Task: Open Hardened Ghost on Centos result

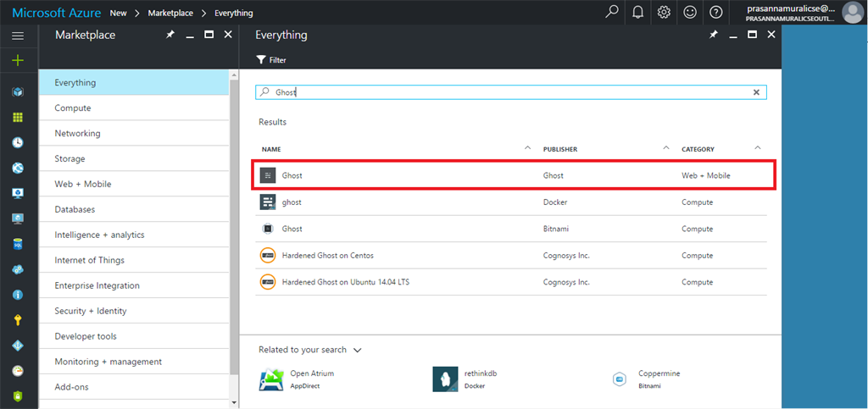Action: click(327, 255)
